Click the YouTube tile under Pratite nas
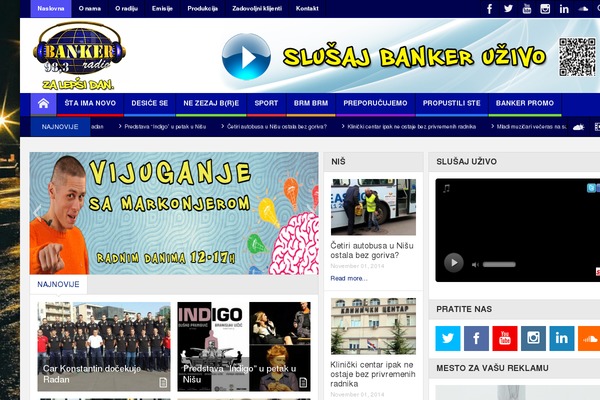The height and width of the screenshot is (400, 600). [x=505, y=338]
